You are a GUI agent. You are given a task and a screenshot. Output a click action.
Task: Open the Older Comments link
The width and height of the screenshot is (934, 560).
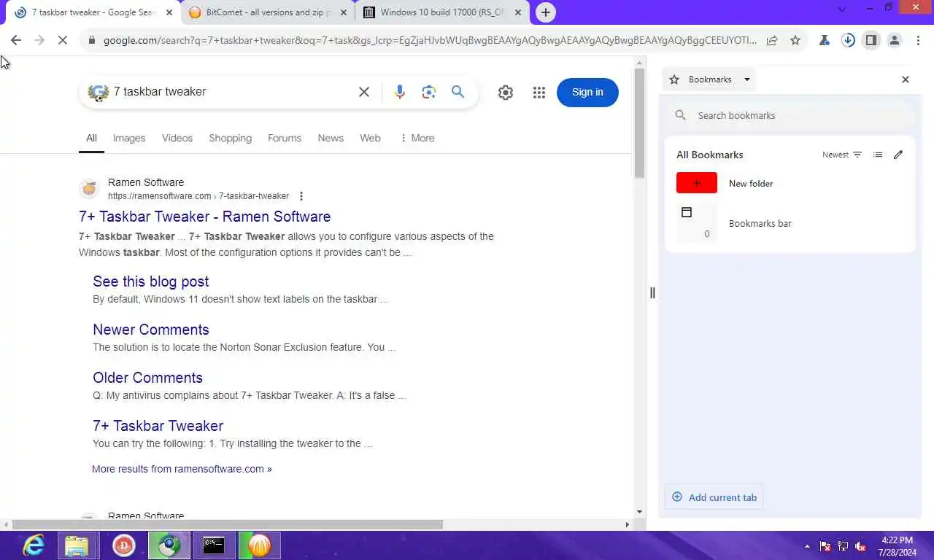click(147, 378)
